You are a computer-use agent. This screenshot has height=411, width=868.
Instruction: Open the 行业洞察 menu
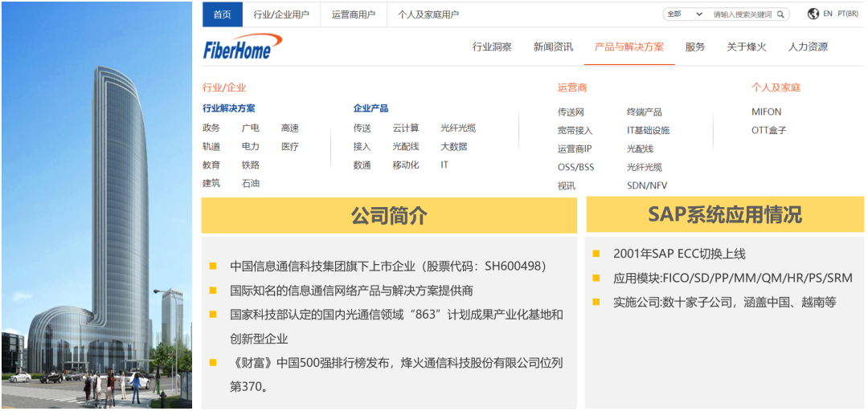click(492, 47)
